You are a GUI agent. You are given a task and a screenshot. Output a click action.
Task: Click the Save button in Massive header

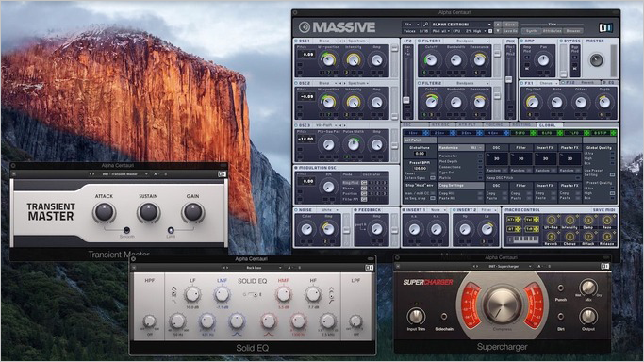(x=510, y=25)
